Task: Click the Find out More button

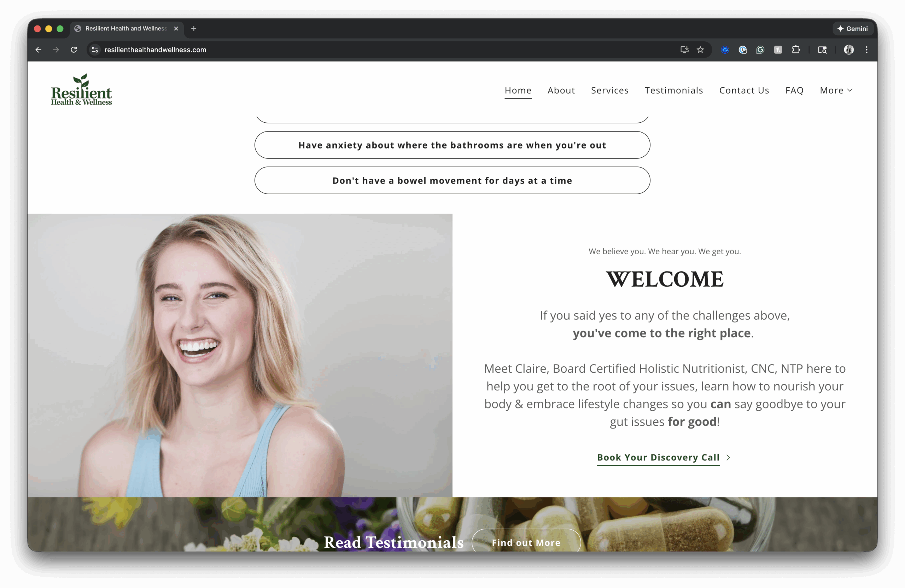Action: pyautogui.click(x=526, y=542)
